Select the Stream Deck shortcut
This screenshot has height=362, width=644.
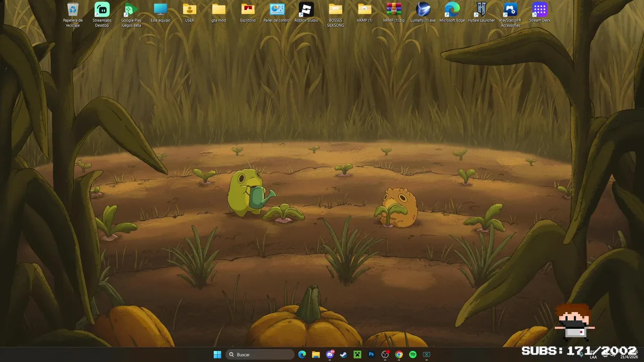point(539,13)
